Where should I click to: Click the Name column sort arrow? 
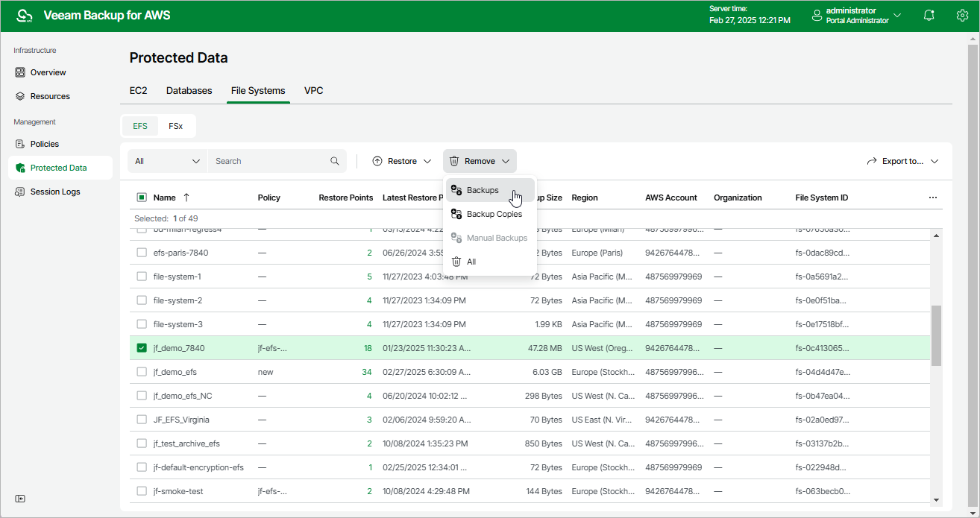[186, 198]
